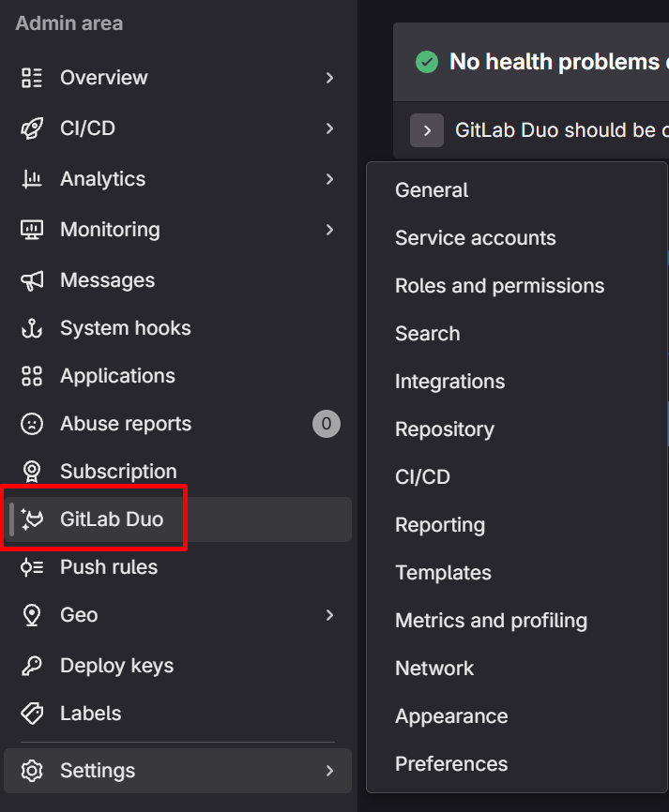Go to Appearance settings

pyautogui.click(x=451, y=716)
